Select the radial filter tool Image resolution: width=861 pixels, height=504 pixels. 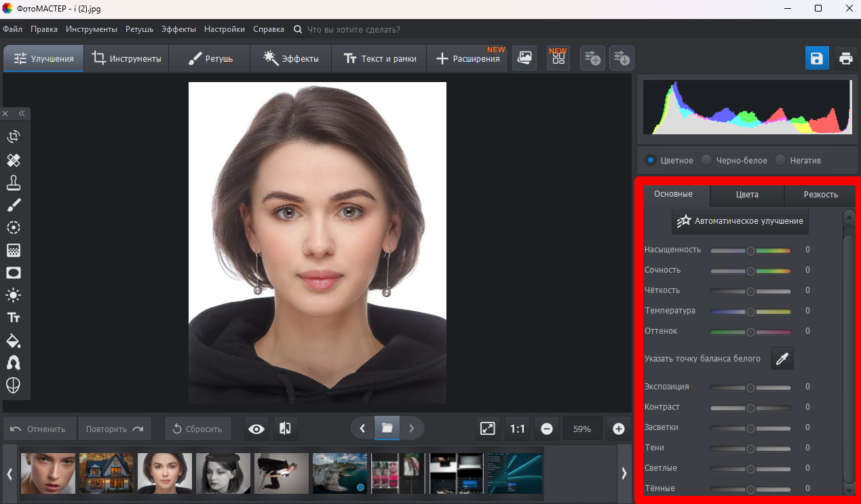(x=14, y=228)
